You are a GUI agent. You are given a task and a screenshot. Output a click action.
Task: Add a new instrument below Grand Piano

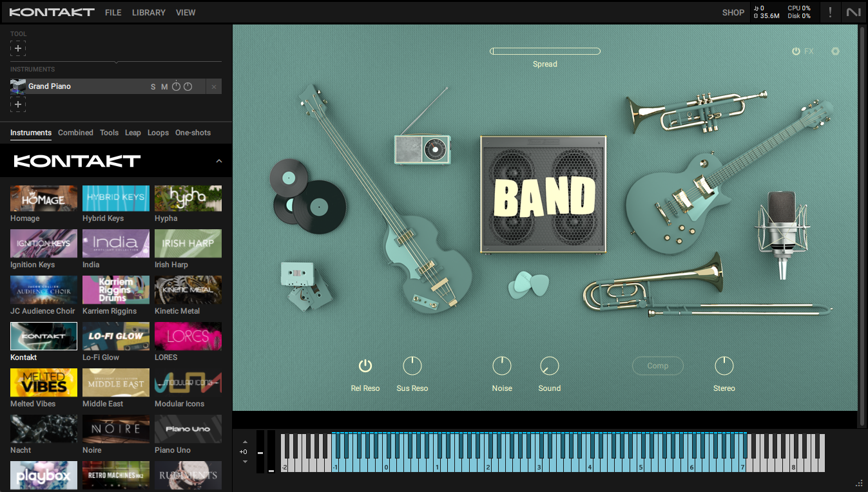tap(18, 104)
